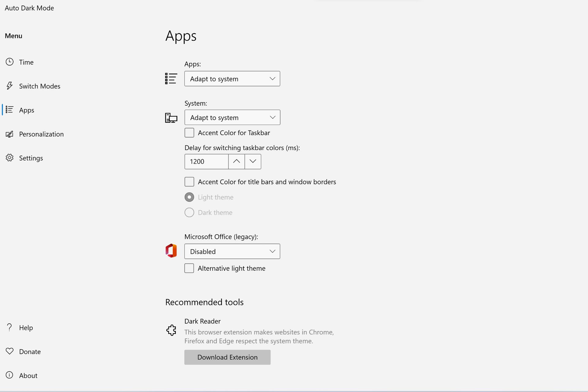Image resolution: width=588 pixels, height=392 pixels.
Task: Select the Apps menu entry
Action: click(x=27, y=110)
